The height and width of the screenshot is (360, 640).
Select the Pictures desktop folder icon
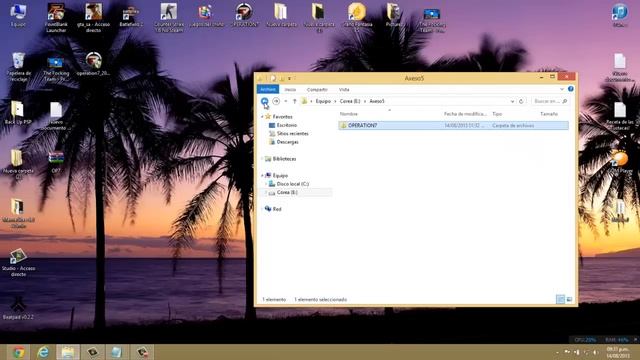(x=394, y=15)
